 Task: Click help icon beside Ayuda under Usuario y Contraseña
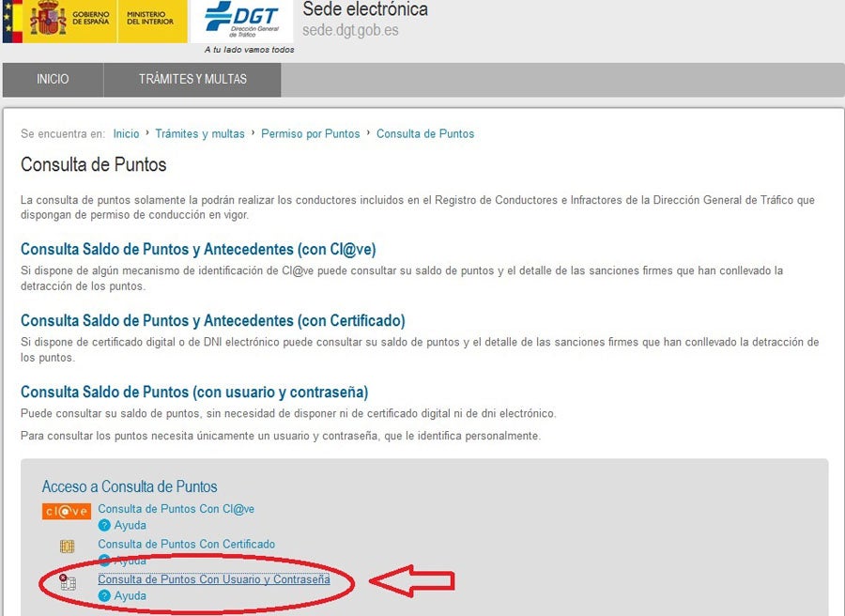(x=104, y=595)
